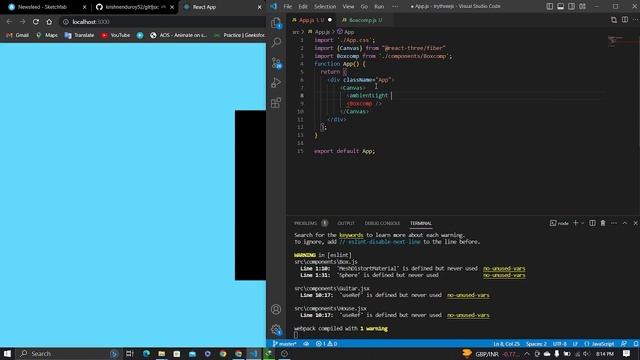Open Source Control view in activity bar
Image resolution: width=640 pixels, height=360 pixels.
[276, 62]
